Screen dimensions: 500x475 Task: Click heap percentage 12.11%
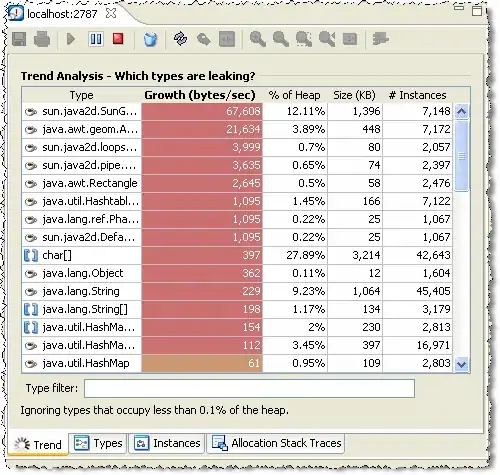tap(305, 111)
